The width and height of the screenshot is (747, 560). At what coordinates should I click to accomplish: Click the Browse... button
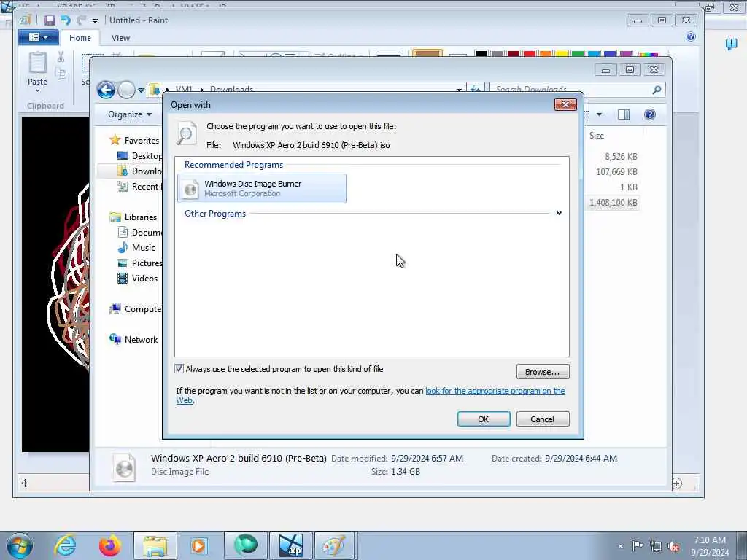tap(543, 372)
